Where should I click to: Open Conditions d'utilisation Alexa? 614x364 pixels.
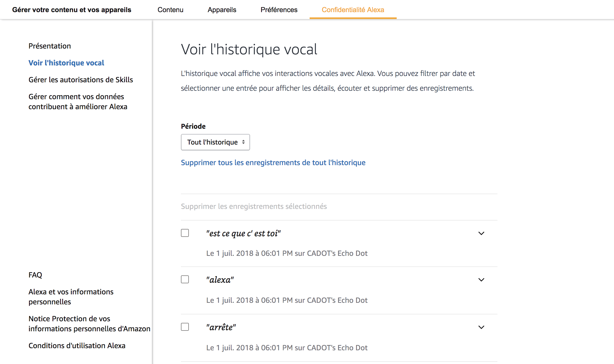click(x=77, y=346)
